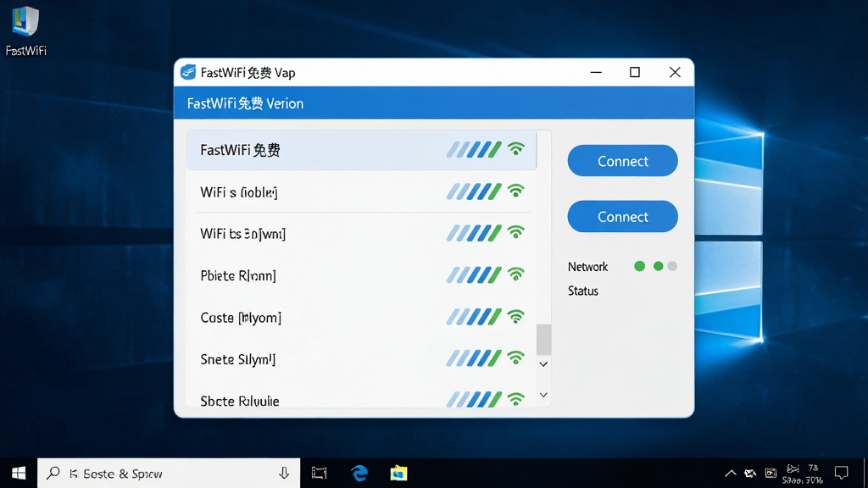Click Wi-Fi icon on Caste row
The image size is (868, 488).
516,317
